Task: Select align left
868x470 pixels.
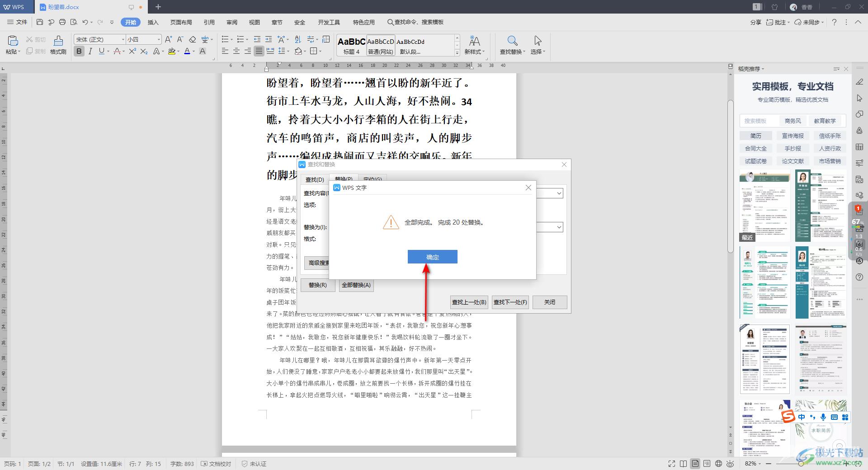Action: click(x=225, y=51)
